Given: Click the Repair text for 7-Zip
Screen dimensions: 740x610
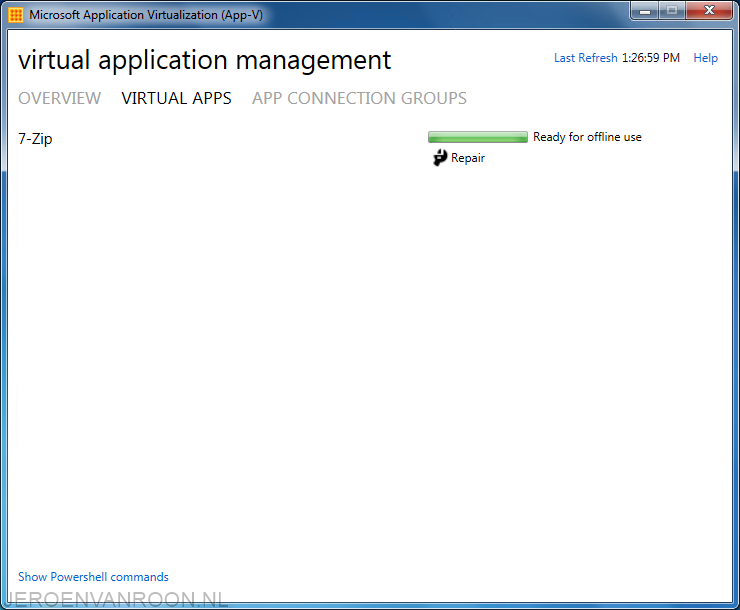Looking at the screenshot, I should point(468,158).
